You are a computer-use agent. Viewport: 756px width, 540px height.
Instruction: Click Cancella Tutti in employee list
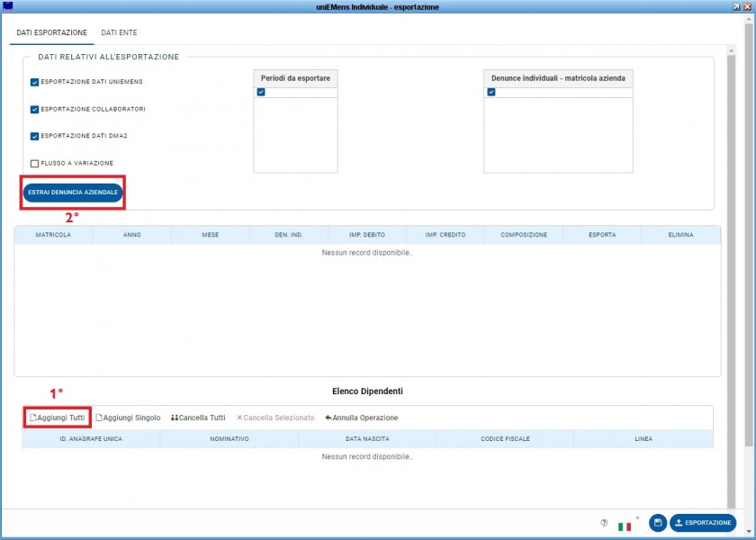pos(198,418)
